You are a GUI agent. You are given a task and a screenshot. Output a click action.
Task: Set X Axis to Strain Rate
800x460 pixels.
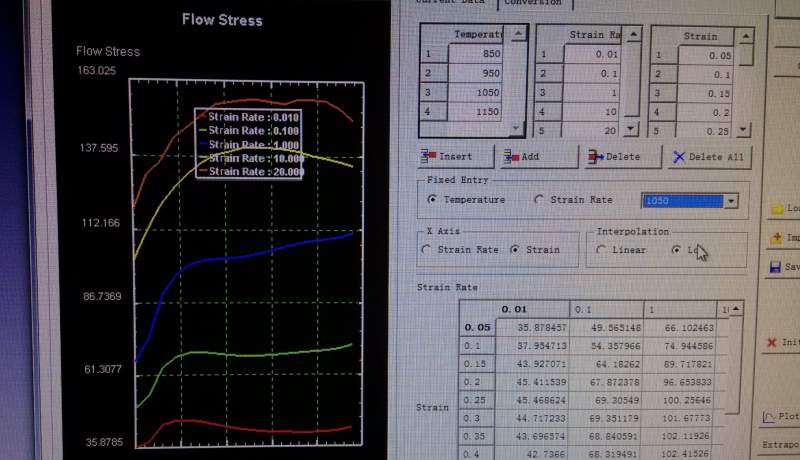[427, 249]
